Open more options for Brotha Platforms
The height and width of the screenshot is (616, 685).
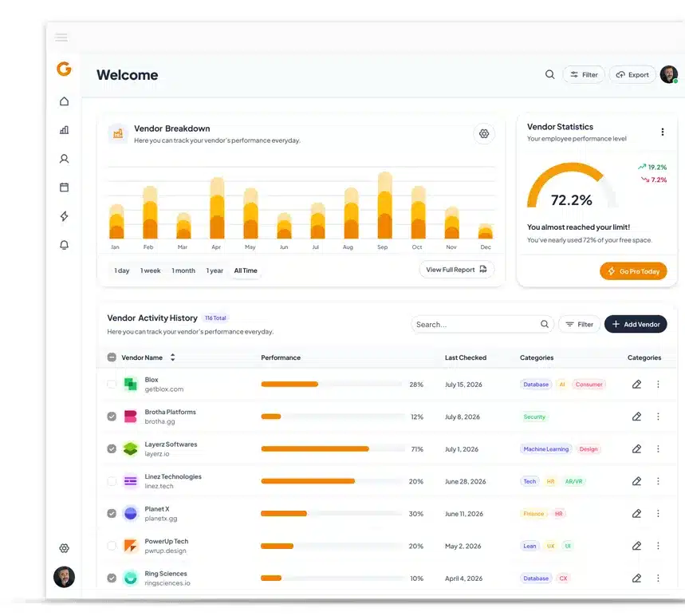click(x=658, y=417)
